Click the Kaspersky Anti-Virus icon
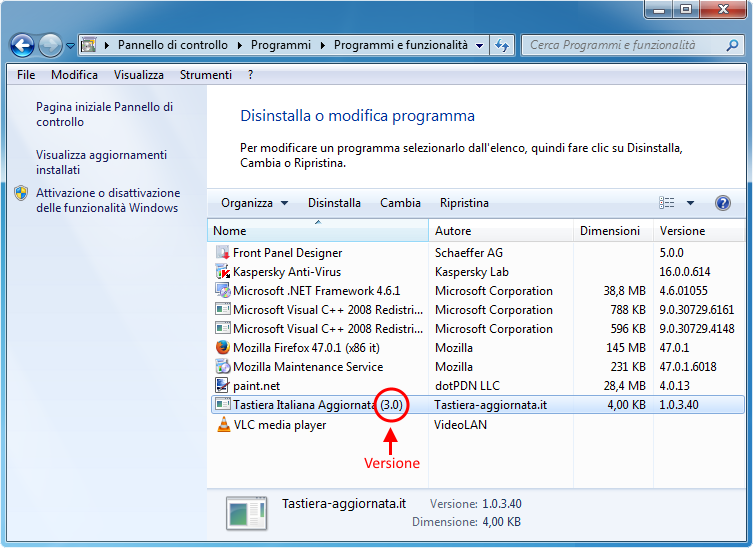Viewport: 753px width, 548px height. 222,271
